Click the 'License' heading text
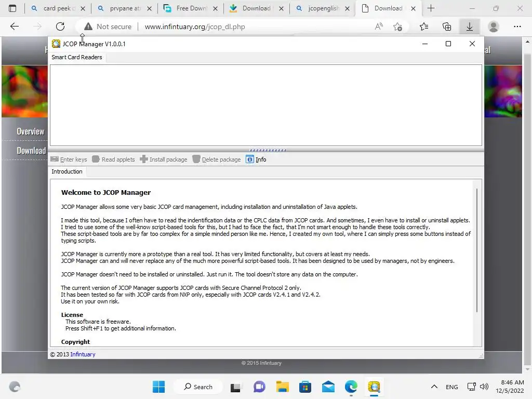This screenshot has height=399, width=532. 72,315
